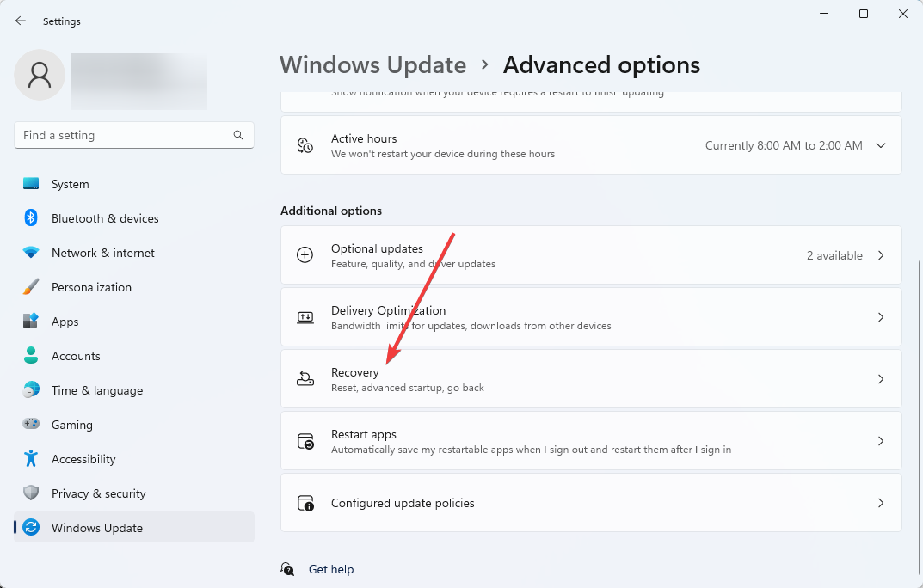
Task: Open Optional updates via its chevron
Action: [881, 255]
